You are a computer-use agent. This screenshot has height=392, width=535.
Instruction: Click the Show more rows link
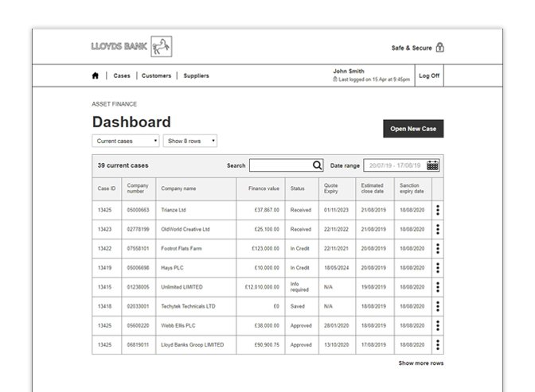click(x=421, y=363)
